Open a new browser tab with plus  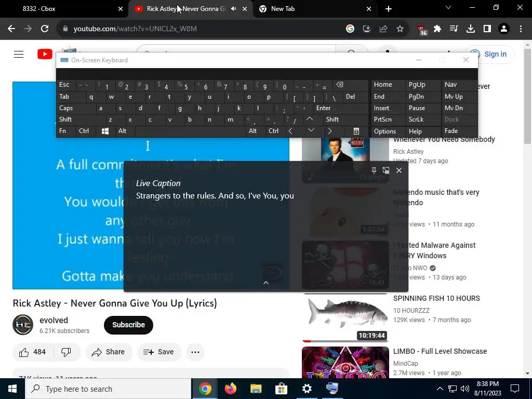[389, 9]
